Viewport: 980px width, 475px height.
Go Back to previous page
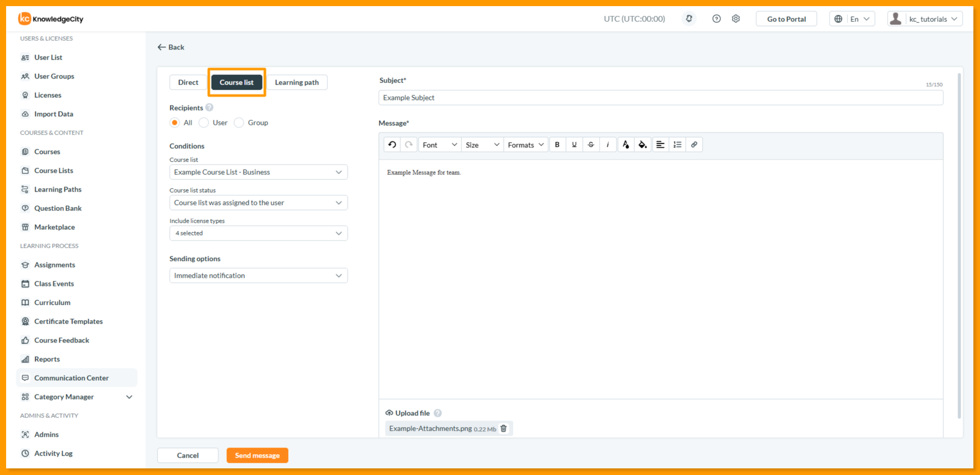171,47
